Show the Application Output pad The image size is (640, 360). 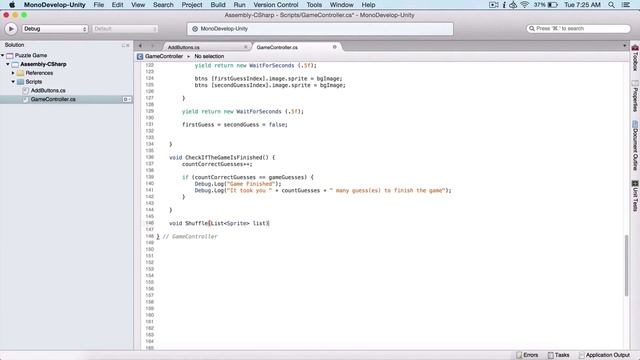coord(604,355)
